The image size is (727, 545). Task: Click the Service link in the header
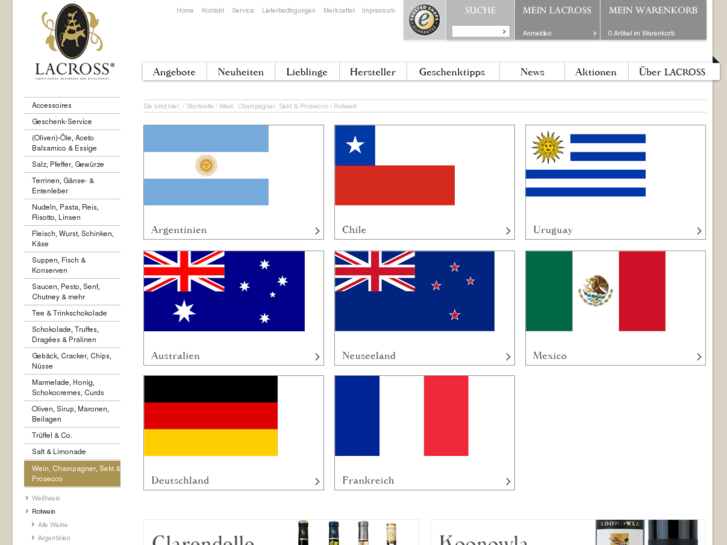tap(243, 10)
